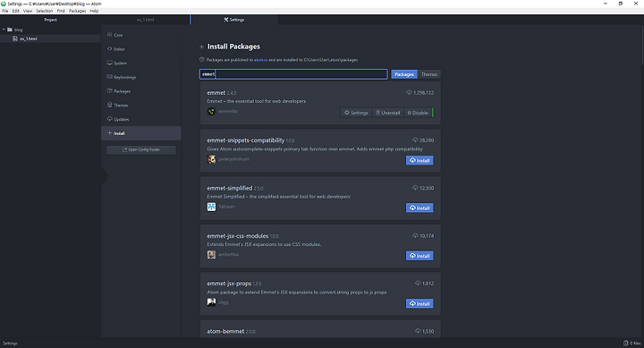The image size is (644, 348).
Task: Click emmetio author avatar icon
Action: [x=211, y=111]
